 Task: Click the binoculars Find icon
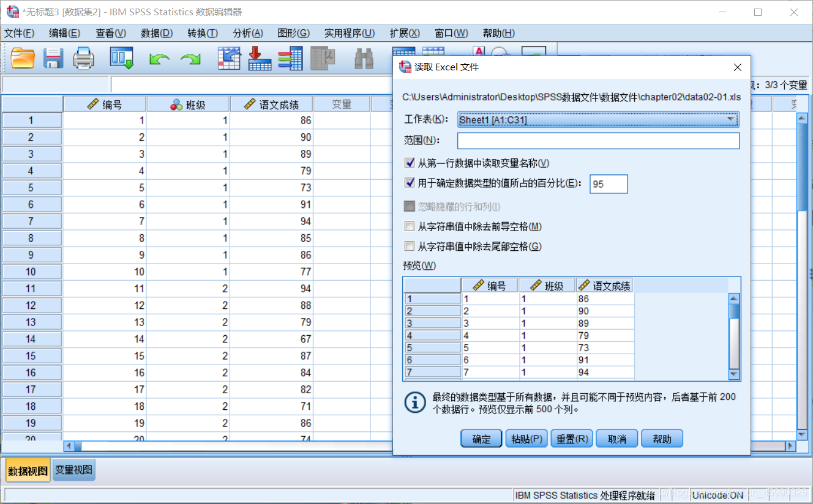pos(364,58)
